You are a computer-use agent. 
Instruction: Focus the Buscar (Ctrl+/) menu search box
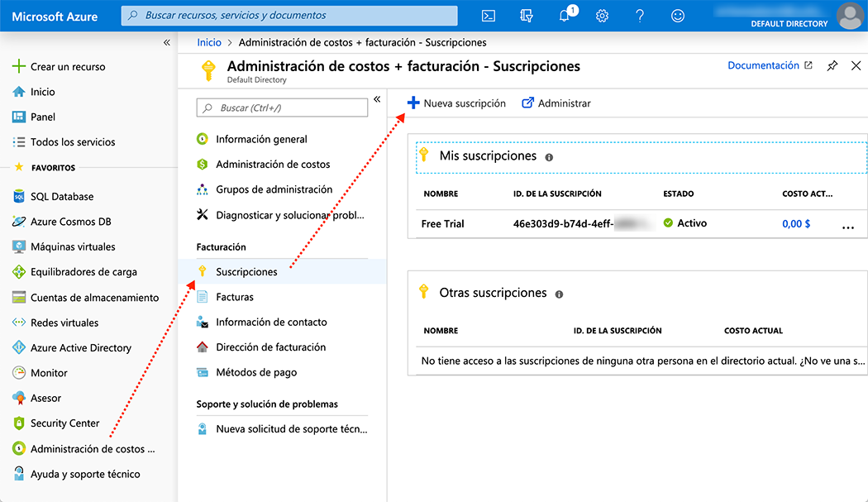click(283, 108)
